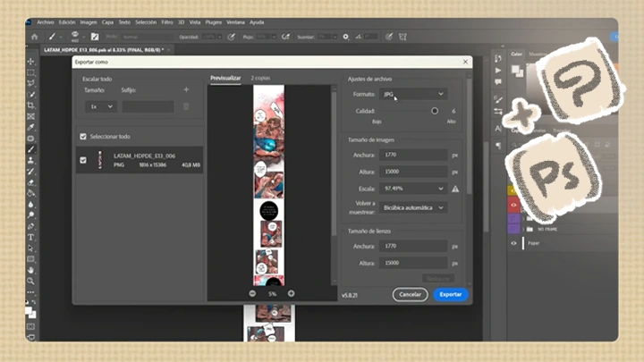Click the Home icon in options bar
Screen dimensions: 644x362
[x=35, y=37]
